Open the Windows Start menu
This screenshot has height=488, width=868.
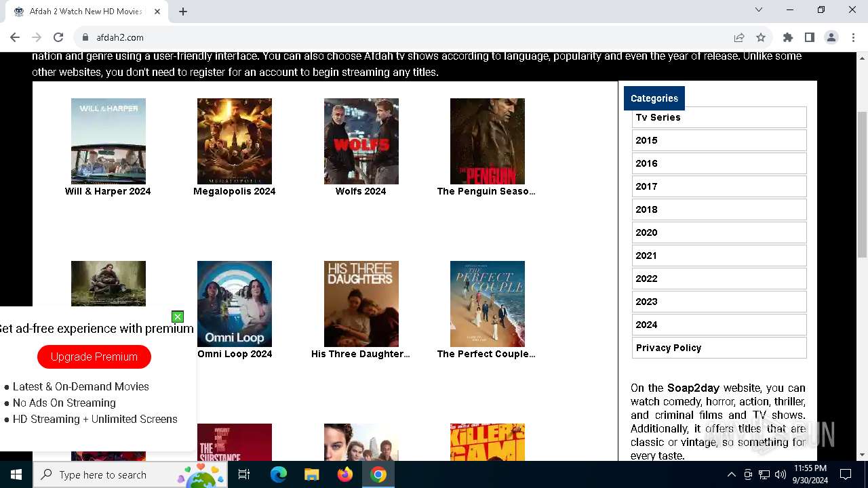coord(16,474)
